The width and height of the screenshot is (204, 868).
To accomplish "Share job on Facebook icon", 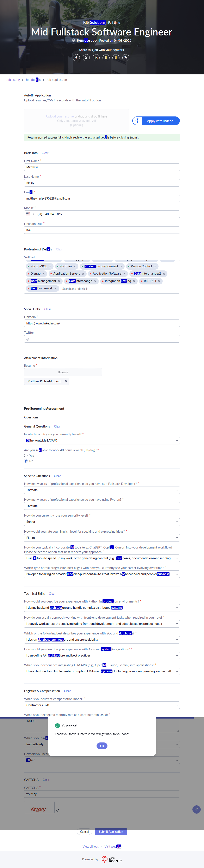I will point(76,58).
